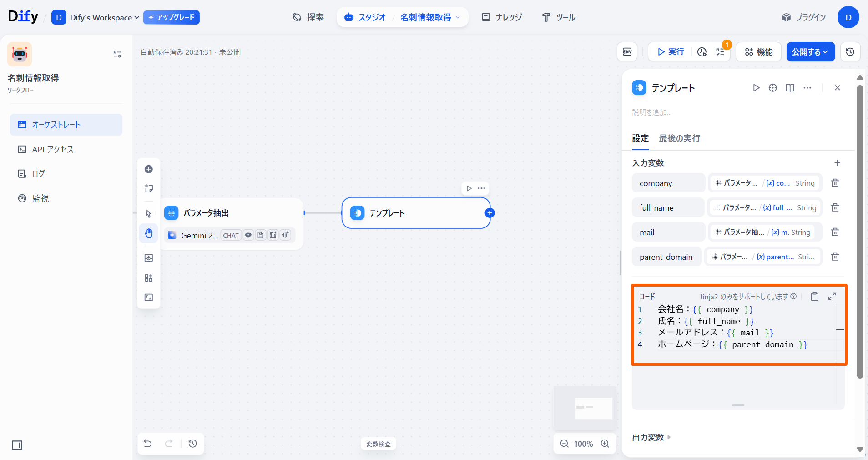Open the version history clock icon
Screen dimensions: 868x460
pos(850,52)
